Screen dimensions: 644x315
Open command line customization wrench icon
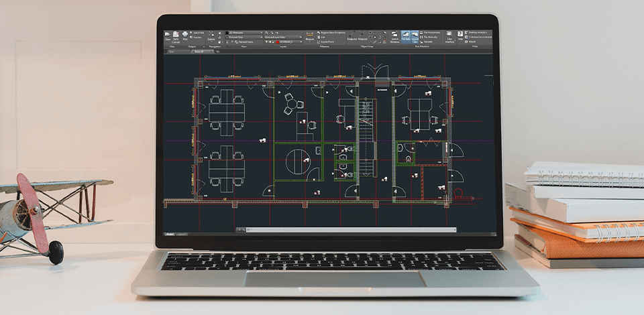[x=243, y=230]
